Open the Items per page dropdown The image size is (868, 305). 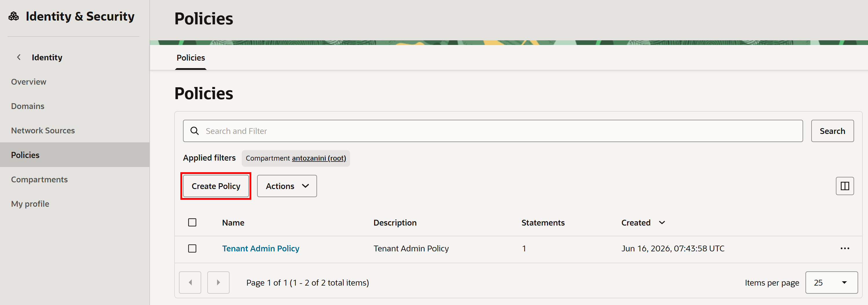tap(831, 282)
